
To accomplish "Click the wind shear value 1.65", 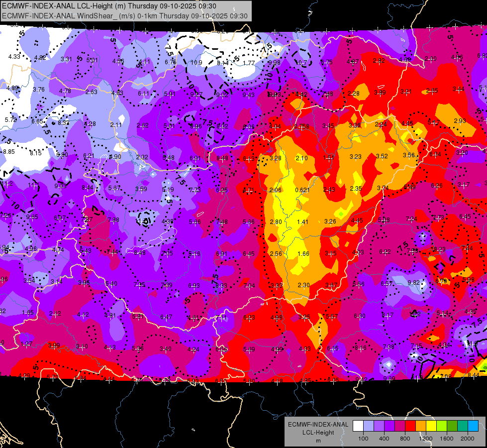I will [28, 313].
